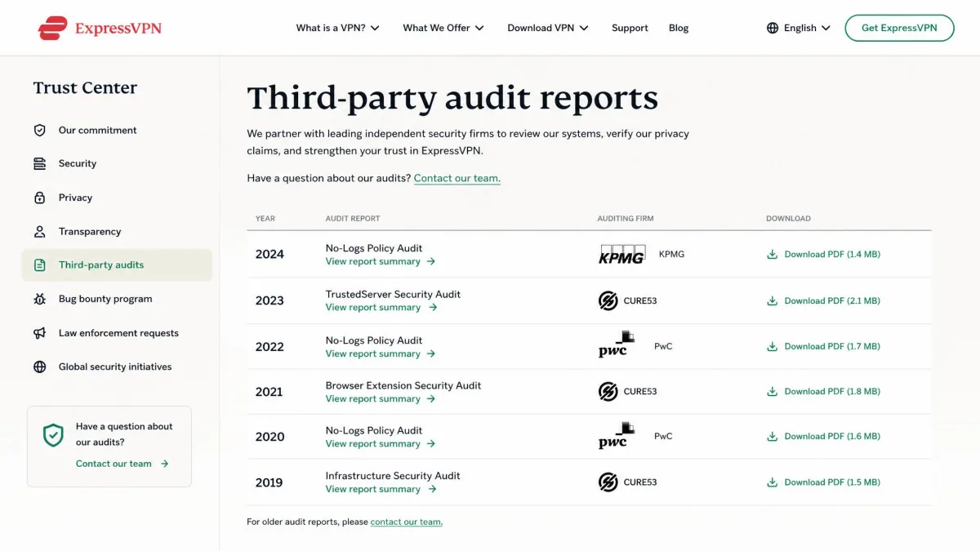Open Global security initiatives in the sidebar
This screenshot has width=980, height=551.
[117, 367]
